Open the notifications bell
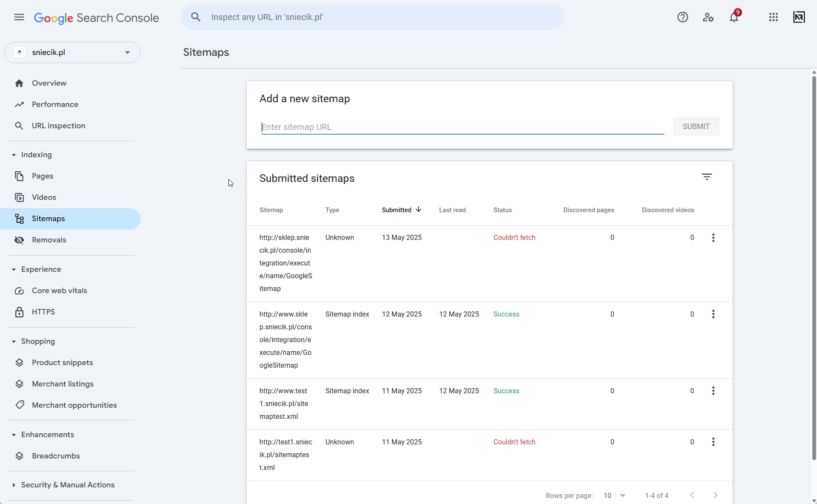 pyautogui.click(x=734, y=17)
